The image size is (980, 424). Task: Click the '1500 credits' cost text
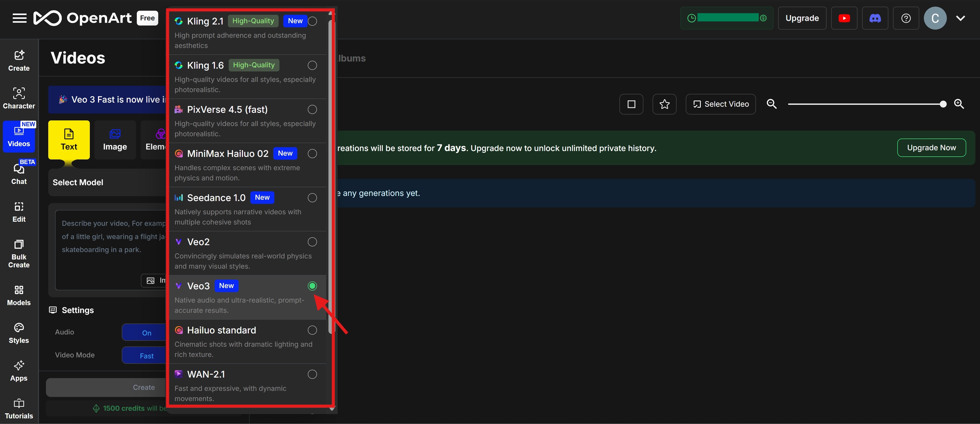pos(124,408)
